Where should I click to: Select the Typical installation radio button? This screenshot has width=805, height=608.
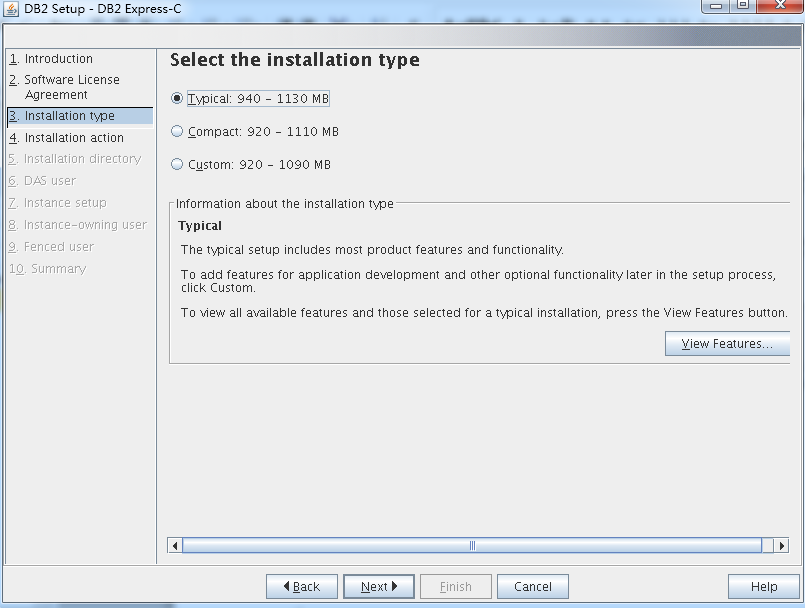click(x=177, y=98)
